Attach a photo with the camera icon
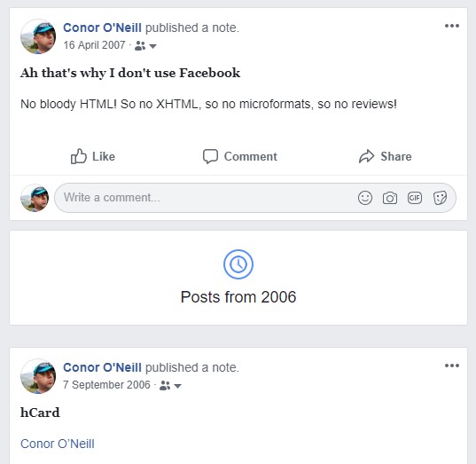476x464 pixels. (390, 198)
